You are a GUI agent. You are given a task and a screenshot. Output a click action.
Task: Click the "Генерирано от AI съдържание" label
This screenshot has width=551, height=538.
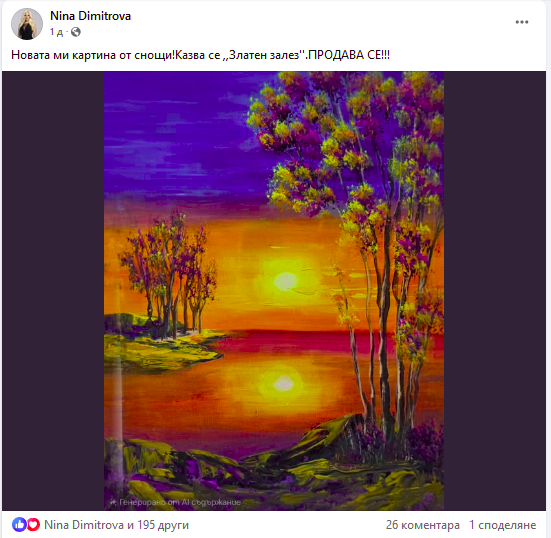point(180,502)
